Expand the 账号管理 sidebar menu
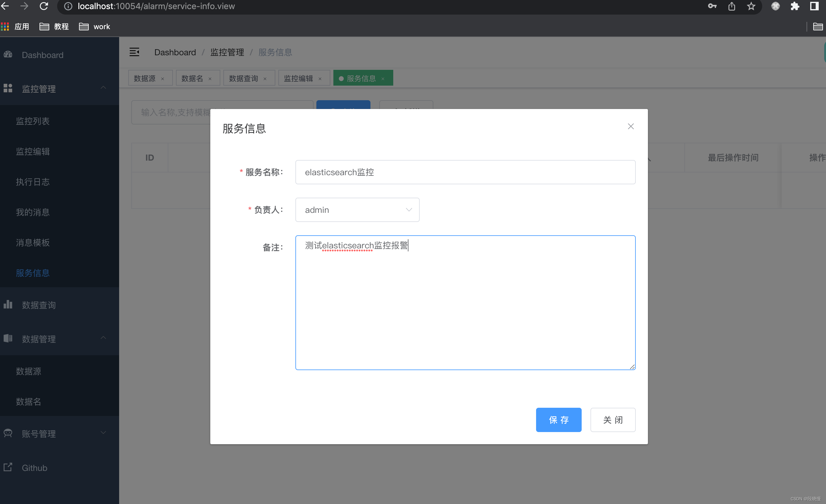Screen dimensions: 826x504 (103, 432)
